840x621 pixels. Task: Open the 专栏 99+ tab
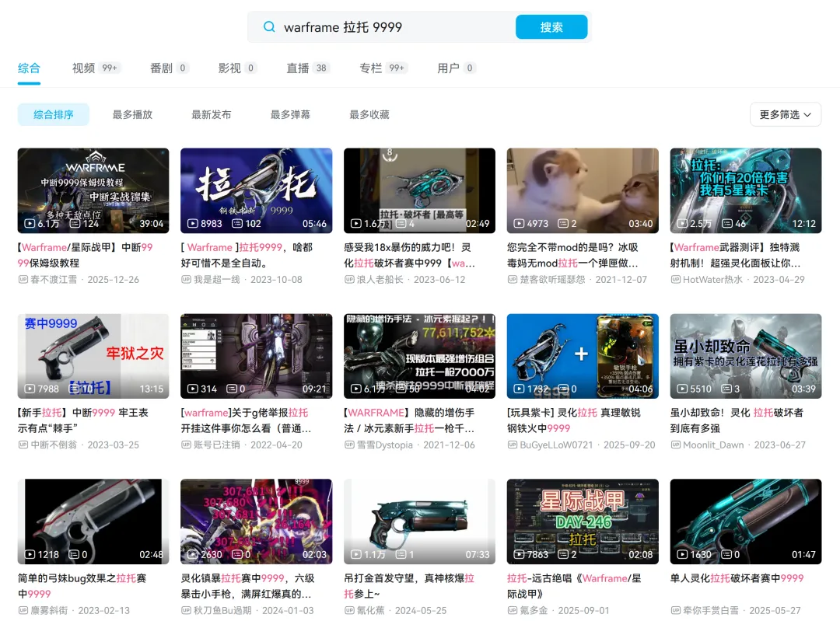(x=383, y=68)
